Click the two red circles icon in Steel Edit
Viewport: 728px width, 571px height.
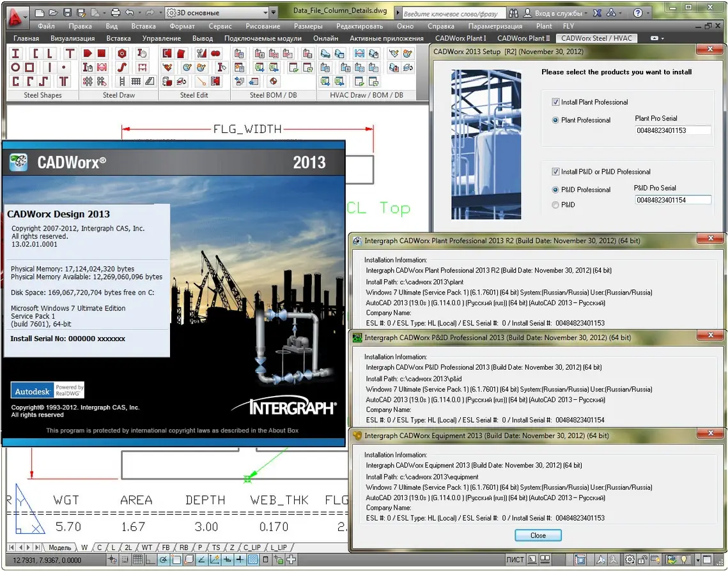point(215,54)
